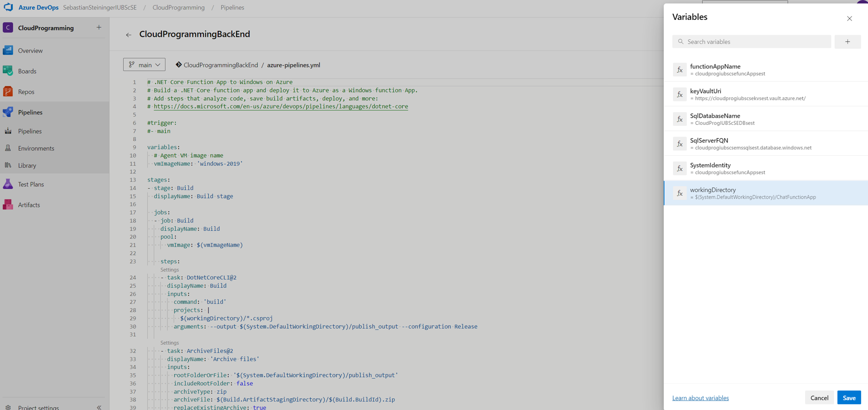Click the fx icon for workingDirectory

680,193
